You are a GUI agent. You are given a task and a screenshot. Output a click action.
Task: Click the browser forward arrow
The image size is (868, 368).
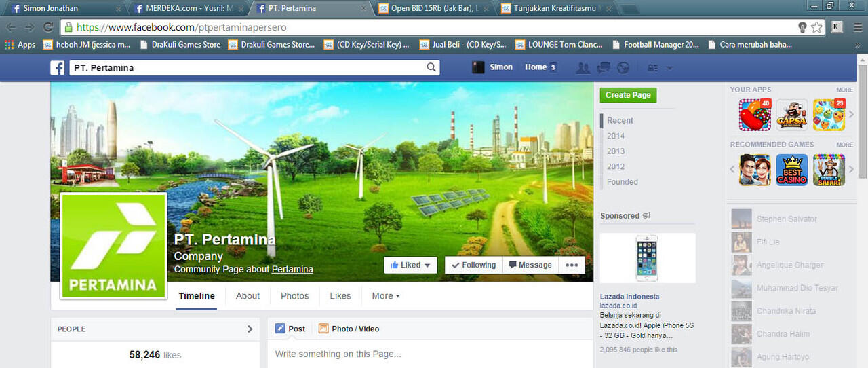click(29, 27)
